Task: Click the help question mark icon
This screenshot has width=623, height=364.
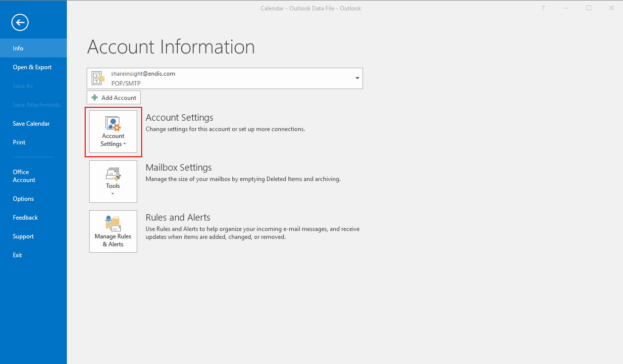Action: pos(543,8)
